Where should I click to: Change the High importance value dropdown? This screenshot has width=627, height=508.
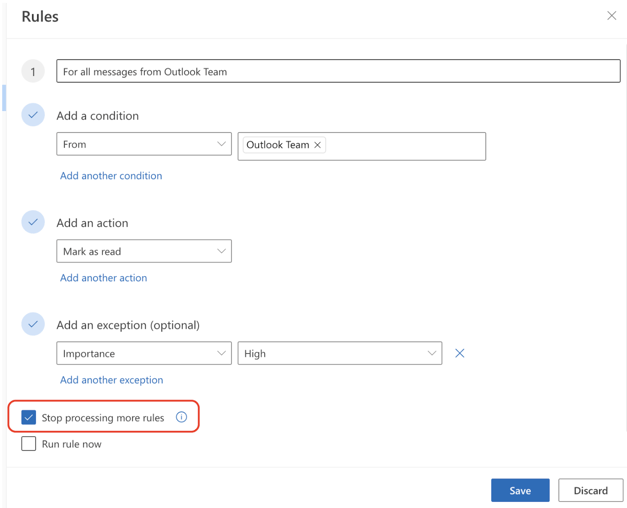339,354
